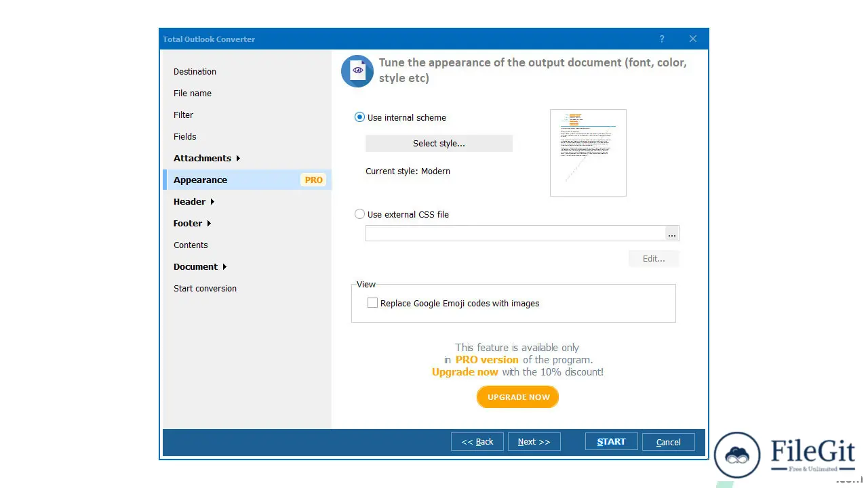
Task: Click the Cancel button
Action: tap(668, 442)
